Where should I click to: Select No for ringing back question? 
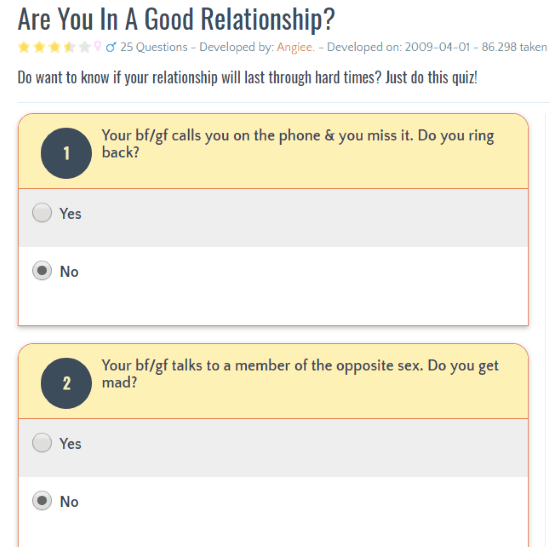pyautogui.click(x=42, y=271)
